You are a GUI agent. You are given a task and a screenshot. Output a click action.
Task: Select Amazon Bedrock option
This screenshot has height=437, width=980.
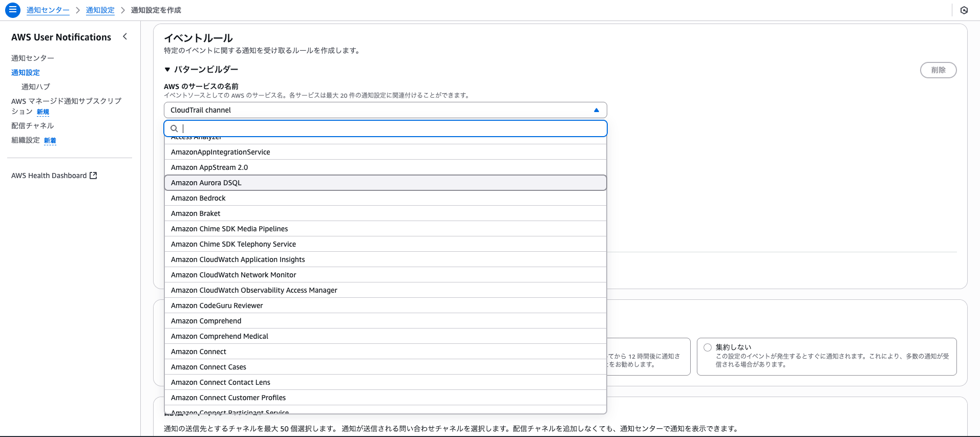385,198
